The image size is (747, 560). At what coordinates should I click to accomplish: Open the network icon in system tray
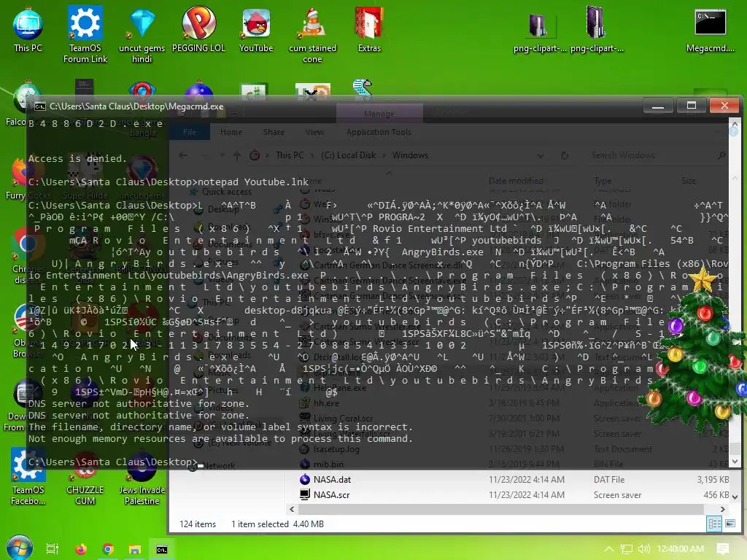627,549
